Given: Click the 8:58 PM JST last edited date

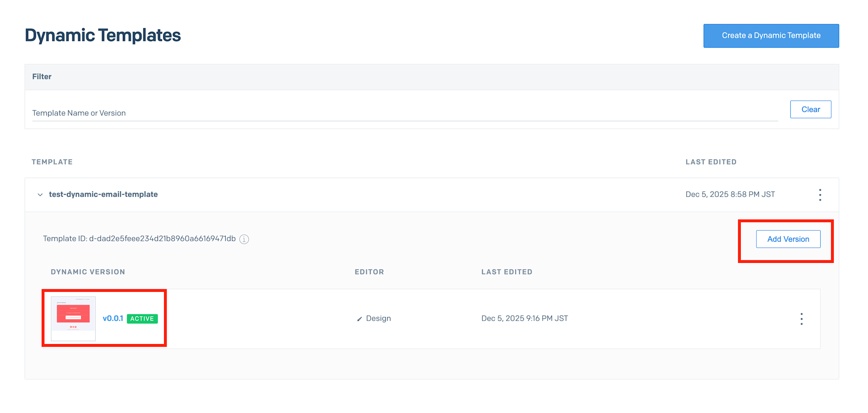Looking at the screenshot, I should (x=730, y=194).
